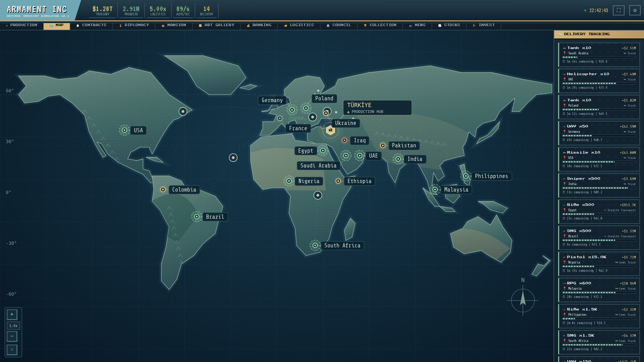The image size is (644, 362).
Task: Switch to the Production tab
Action: click(22, 25)
